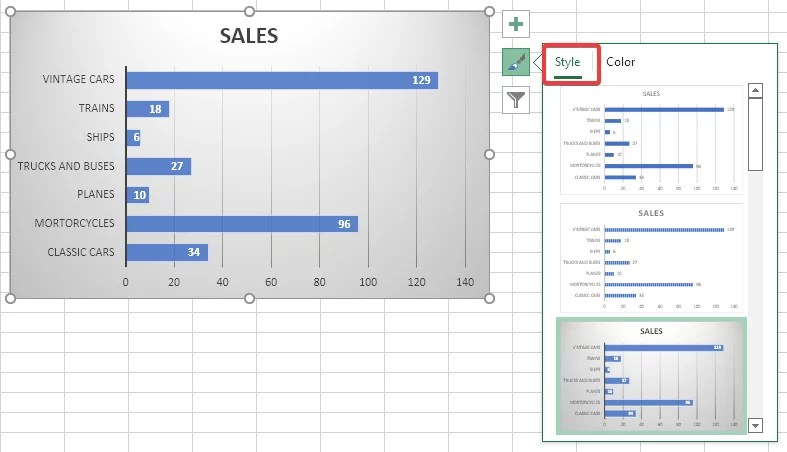Click the top-center chart resize handle
Screen dimensions: 787x452
(249, 12)
